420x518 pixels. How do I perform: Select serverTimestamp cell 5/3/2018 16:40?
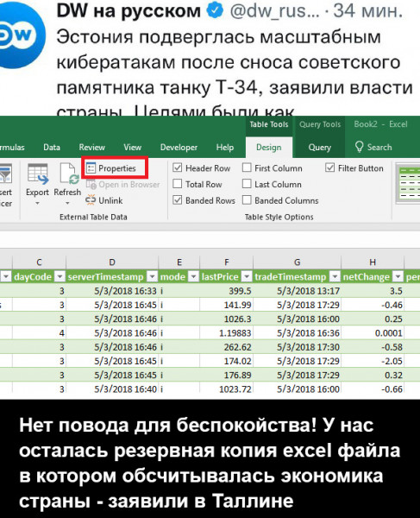tap(112, 388)
